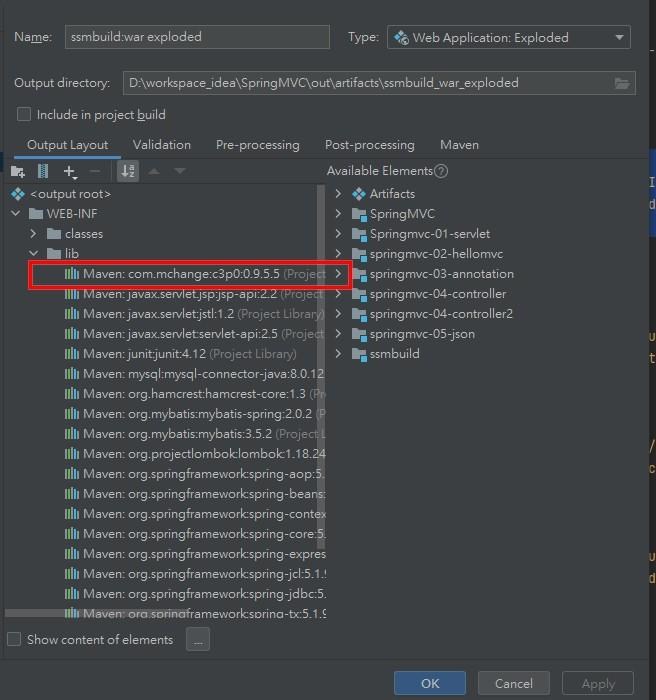Click the OK button
This screenshot has width=656, height=700.
pyautogui.click(x=429, y=684)
